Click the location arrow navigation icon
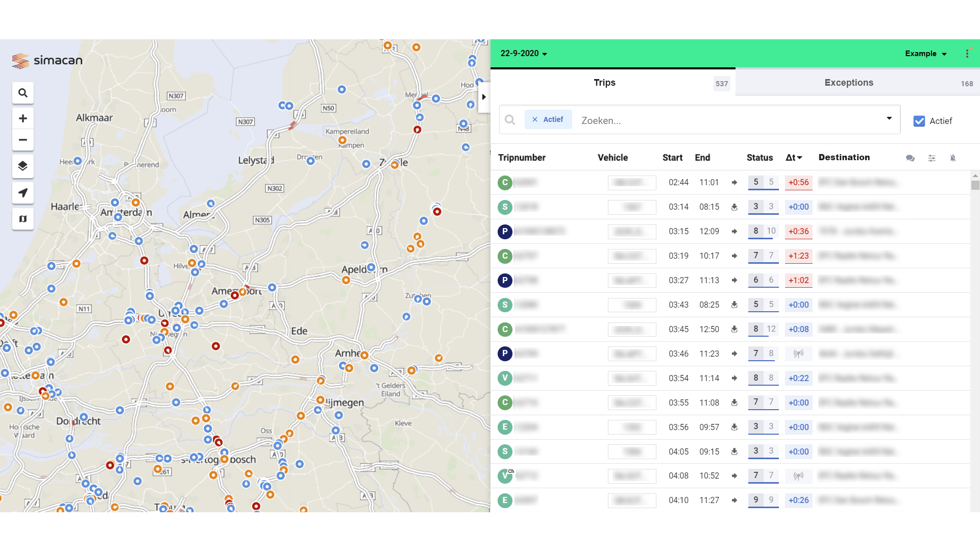Screen dimensions: 980x551 point(22,193)
